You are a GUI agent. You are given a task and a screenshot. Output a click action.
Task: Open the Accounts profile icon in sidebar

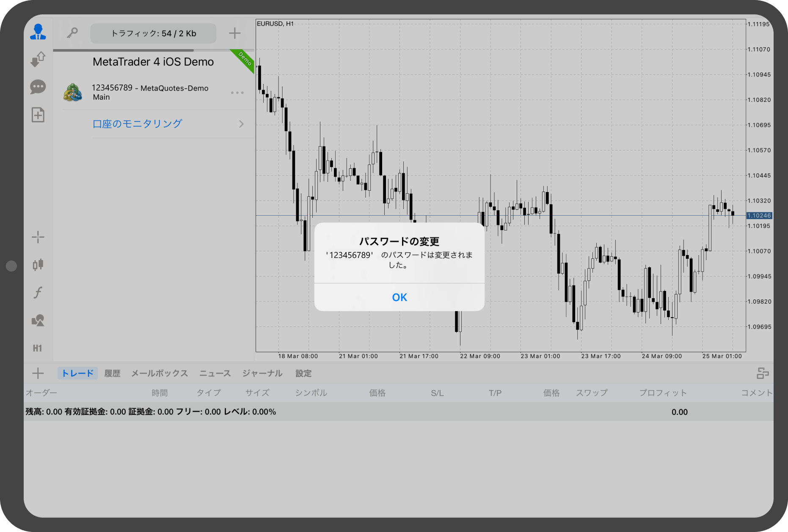click(38, 32)
